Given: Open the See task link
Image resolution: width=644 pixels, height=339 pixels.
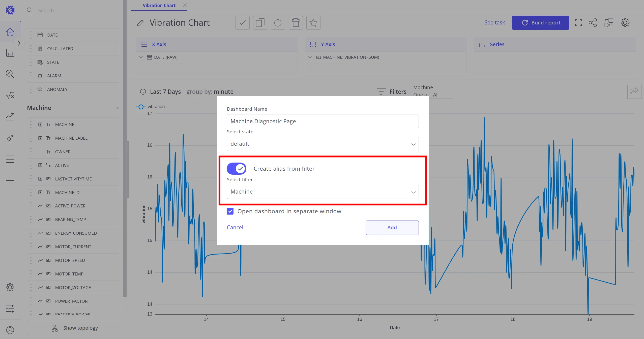Looking at the screenshot, I should click(494, 23).
